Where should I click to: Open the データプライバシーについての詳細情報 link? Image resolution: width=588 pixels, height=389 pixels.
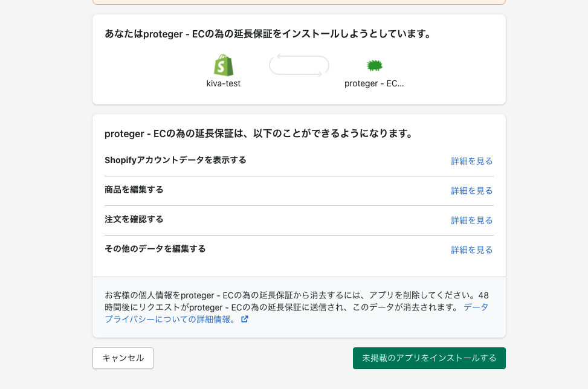tap(170, 320)
